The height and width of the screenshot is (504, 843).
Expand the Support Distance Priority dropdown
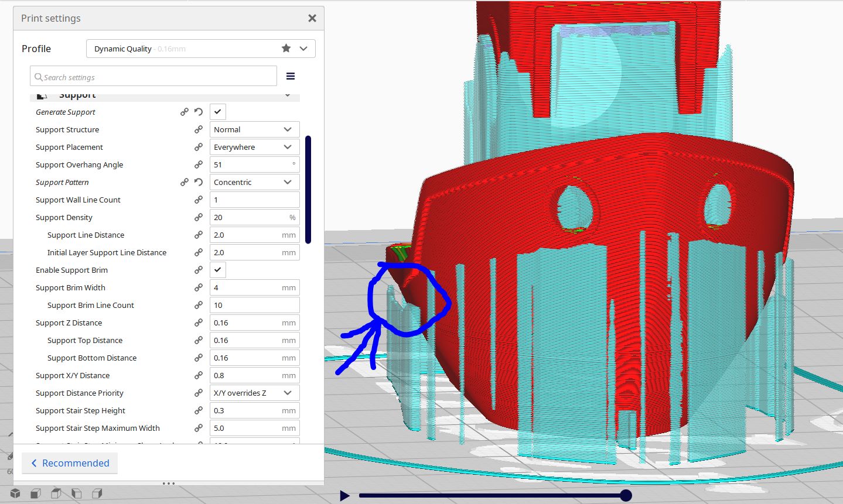(x=254, y=393)
